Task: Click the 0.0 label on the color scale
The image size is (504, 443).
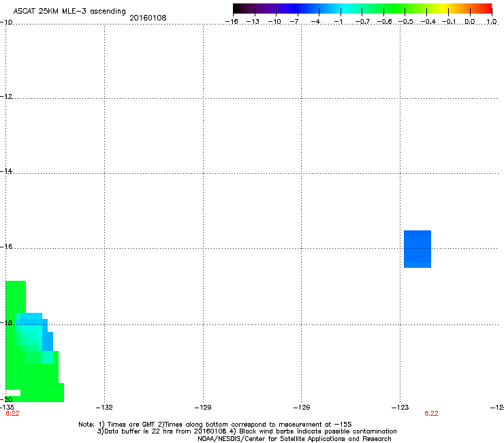Action: pos(470,22)
